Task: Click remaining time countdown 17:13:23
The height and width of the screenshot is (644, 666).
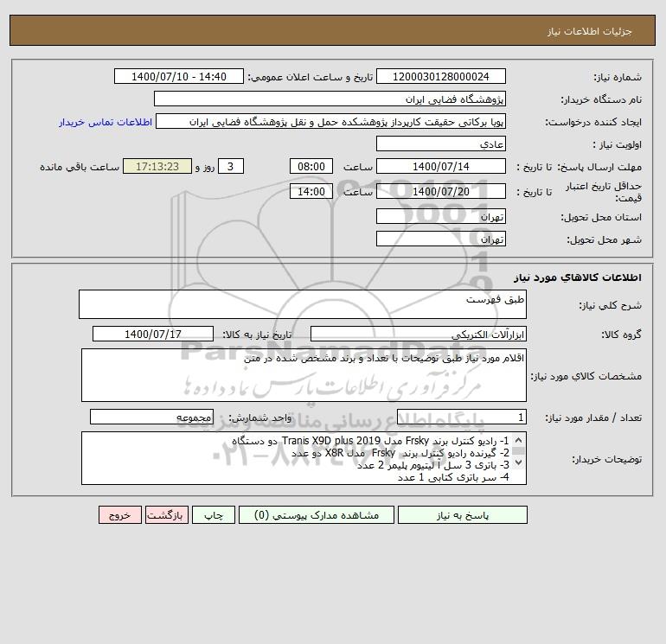Action: (157, 167)
